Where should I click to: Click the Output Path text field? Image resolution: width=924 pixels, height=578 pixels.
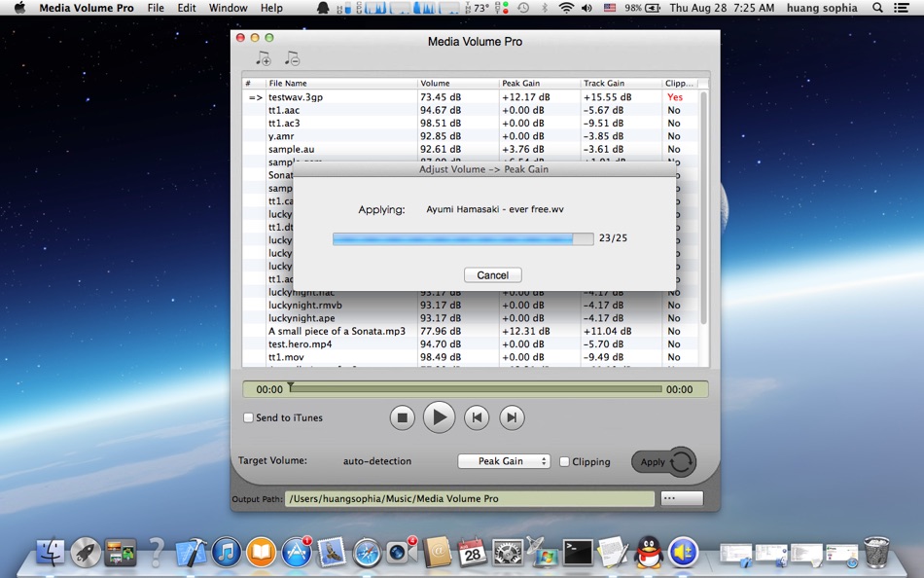(469, 498)
